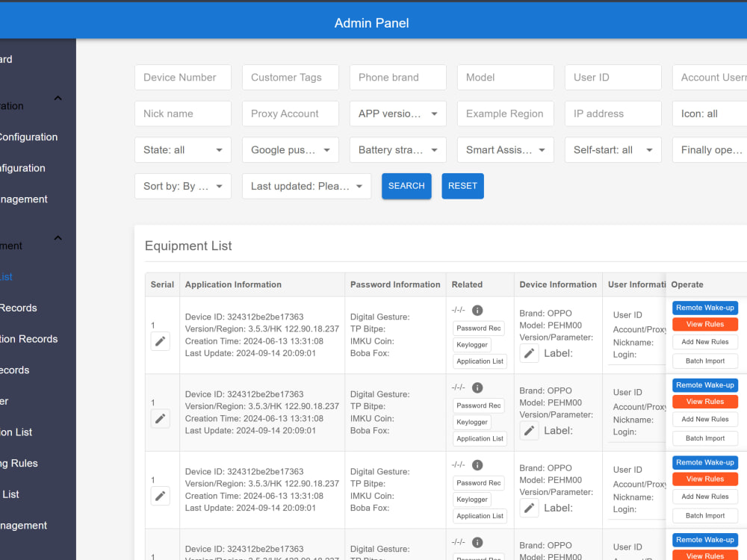Image resolution: width=747 pixels, height=560 pixels.
Task: Open Password Rec in the first row
Action: (x=478, y=328)
